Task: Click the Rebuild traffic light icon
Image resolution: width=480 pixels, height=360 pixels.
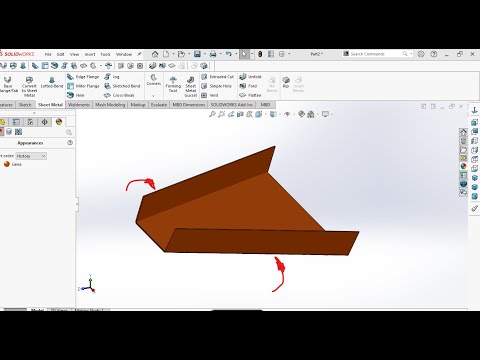Action: pos(260,54)
